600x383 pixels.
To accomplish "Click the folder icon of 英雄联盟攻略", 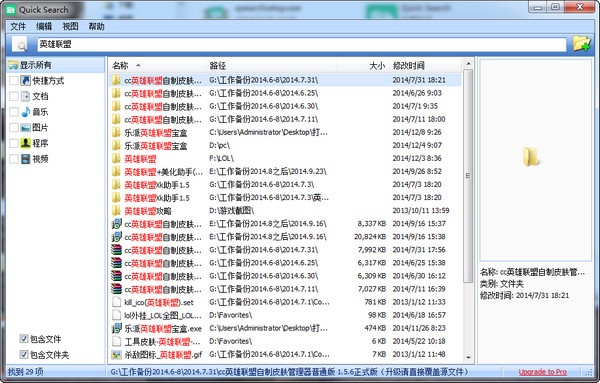I will pyautogui.click(x=116, y=211).
